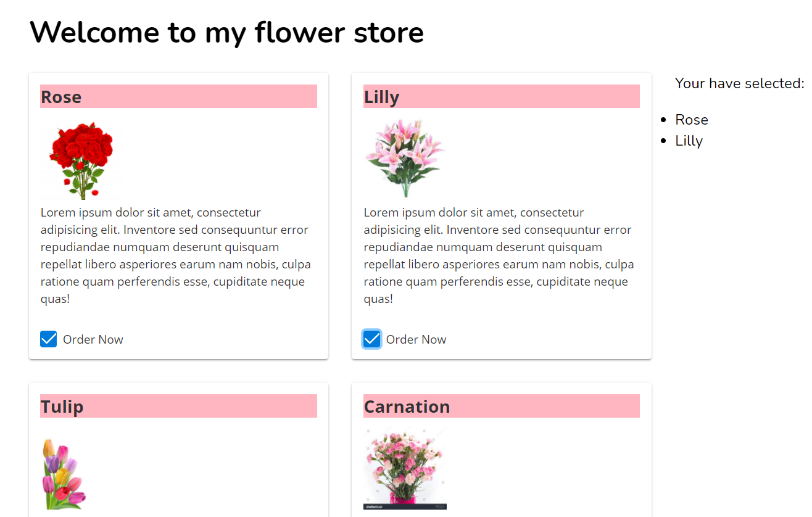
Task: Click the pink banner right of Rose title
Action: tap(204, 96)
